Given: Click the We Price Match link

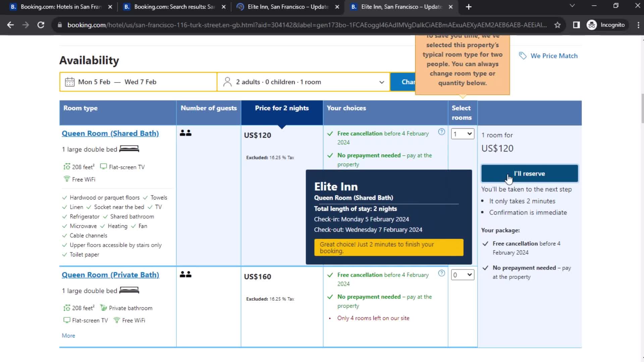Looking at the screenshot, I should [554, 56].
